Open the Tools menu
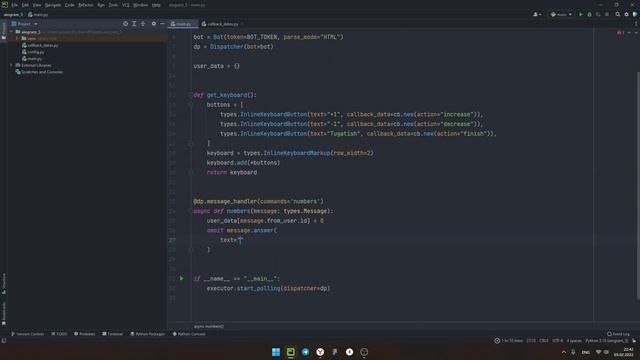Viewport: 640px width, 360px height. click(113, 5)
